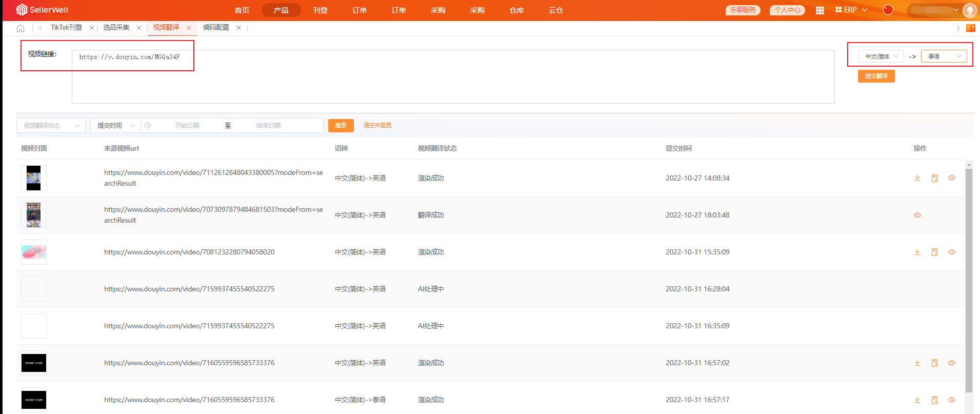The height and width of the screenshot is (414, 980).
Task: Open target language dropdown 泰语
Action: pos(944,56)
